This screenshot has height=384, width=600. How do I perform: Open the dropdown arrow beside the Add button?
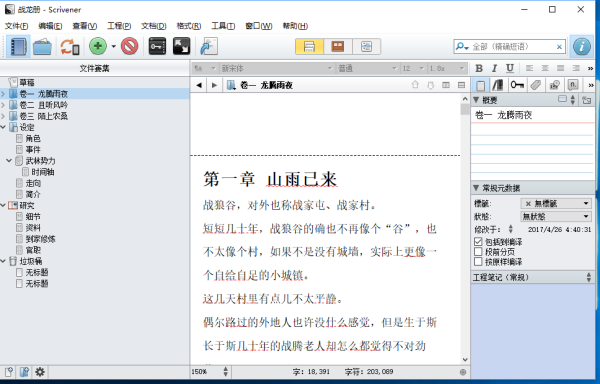coord(114,47)
